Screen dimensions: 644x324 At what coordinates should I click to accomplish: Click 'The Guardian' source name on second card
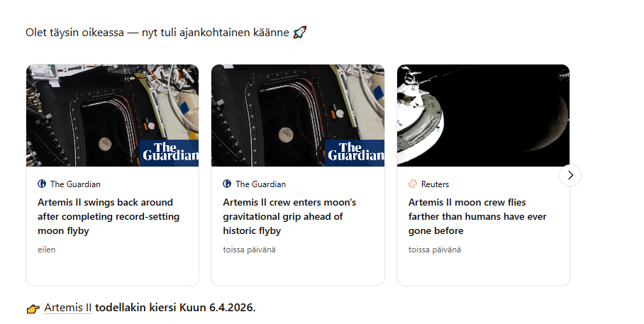pos(261,184)
